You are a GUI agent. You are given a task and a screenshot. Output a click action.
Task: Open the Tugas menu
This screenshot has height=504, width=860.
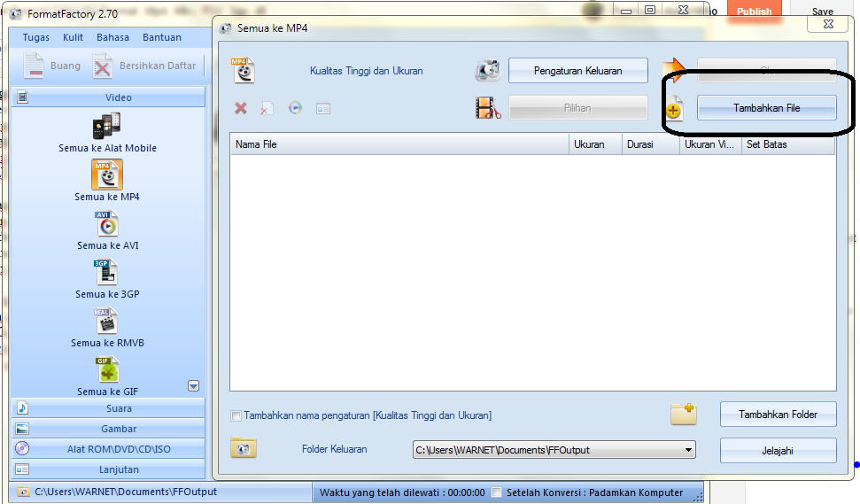(x=35, y=37)
